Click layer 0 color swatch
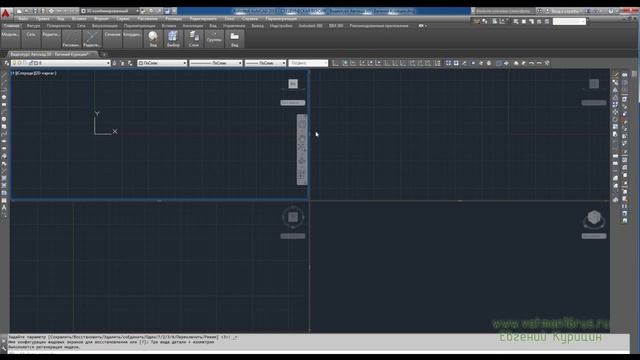Image resolution: width=640 pixels, height=360 pixels. 36,63
